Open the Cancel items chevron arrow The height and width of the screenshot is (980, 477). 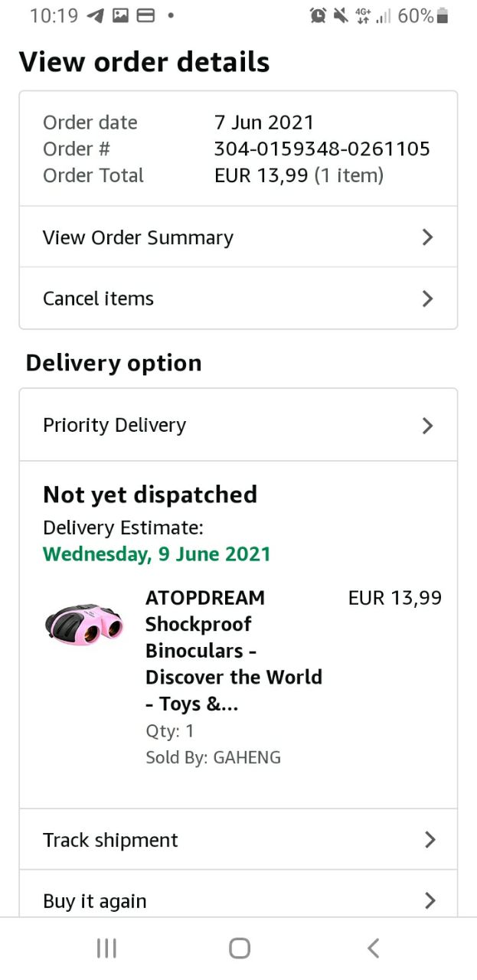click(x=428, y=299)
